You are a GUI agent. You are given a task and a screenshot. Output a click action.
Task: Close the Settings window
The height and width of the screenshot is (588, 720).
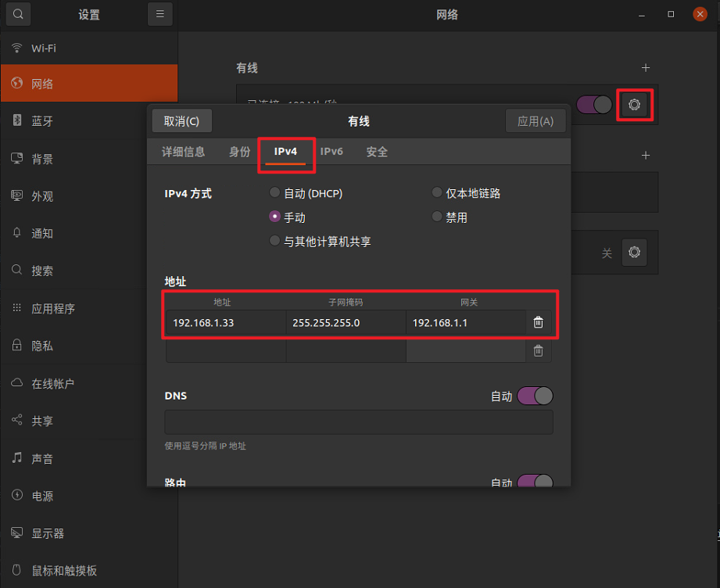pos(700,14)
